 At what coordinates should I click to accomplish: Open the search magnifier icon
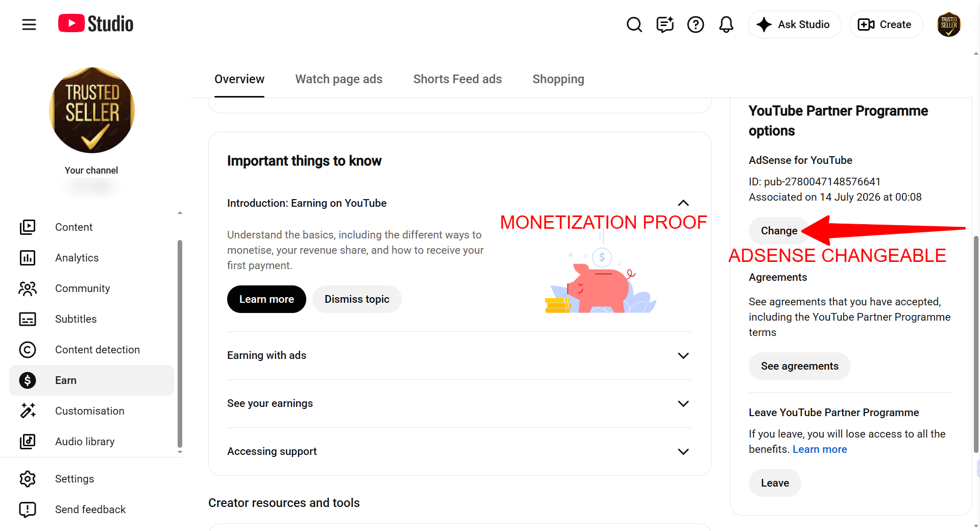point(634,25)
